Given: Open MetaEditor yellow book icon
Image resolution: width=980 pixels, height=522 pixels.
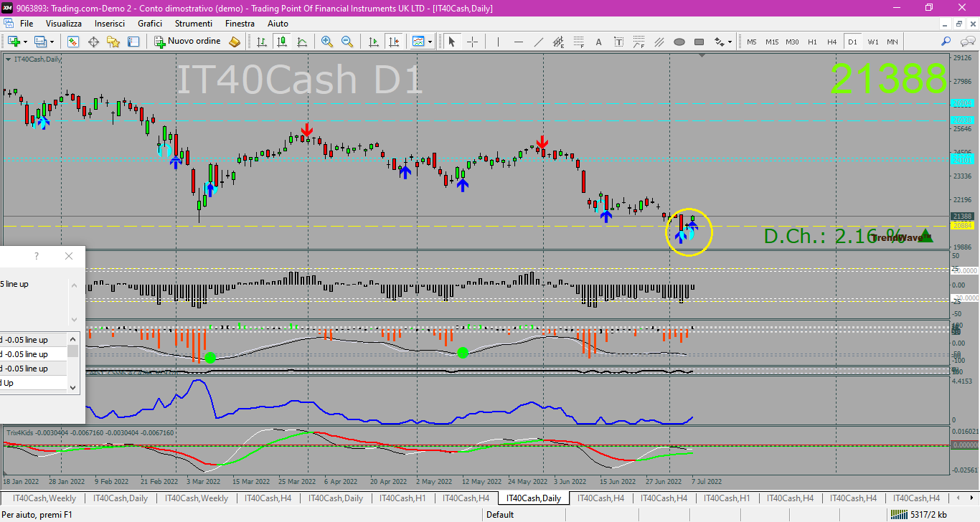Looking at the screenshot, I should tap(235, 42).
